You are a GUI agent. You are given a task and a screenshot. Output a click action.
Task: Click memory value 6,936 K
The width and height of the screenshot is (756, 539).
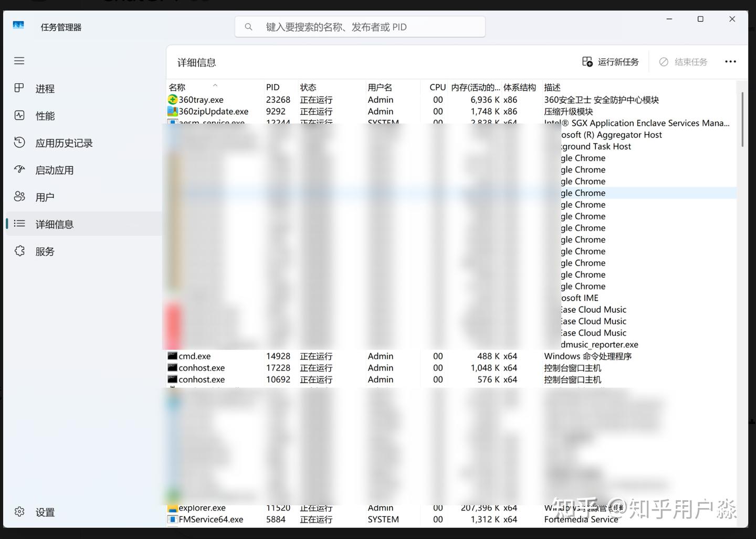[485, 100]
